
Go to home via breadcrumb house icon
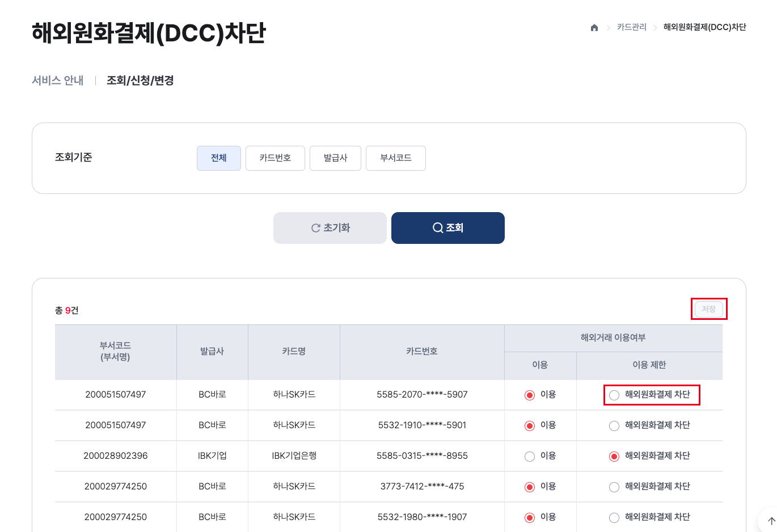click(594, 27)
